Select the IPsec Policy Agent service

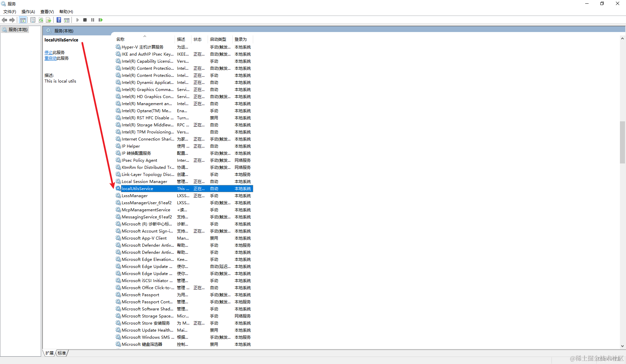coord(184,160)
